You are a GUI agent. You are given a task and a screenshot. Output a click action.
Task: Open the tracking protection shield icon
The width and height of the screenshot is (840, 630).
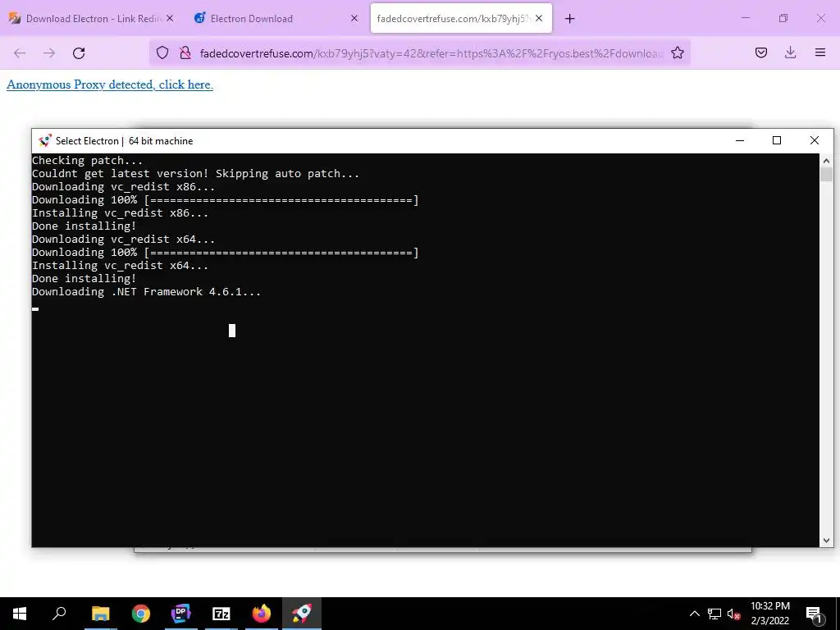(x=162, y=52)
